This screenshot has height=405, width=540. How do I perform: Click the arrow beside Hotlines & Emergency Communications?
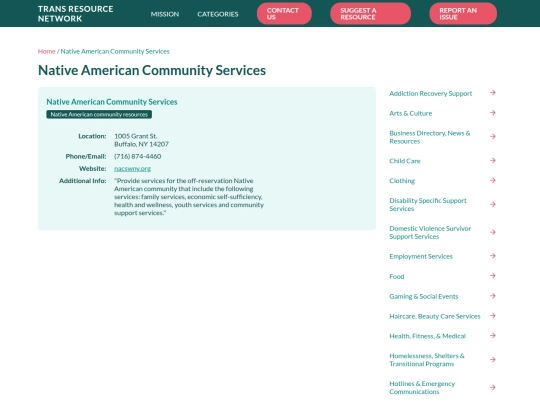pyautogui.click(x=493, y=387)
